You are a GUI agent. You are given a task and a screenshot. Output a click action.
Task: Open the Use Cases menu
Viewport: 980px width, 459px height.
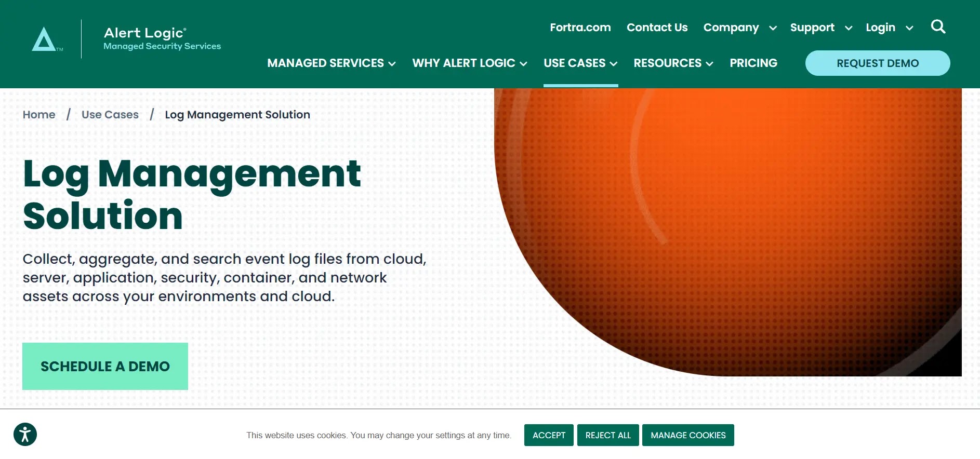[580, 63]
